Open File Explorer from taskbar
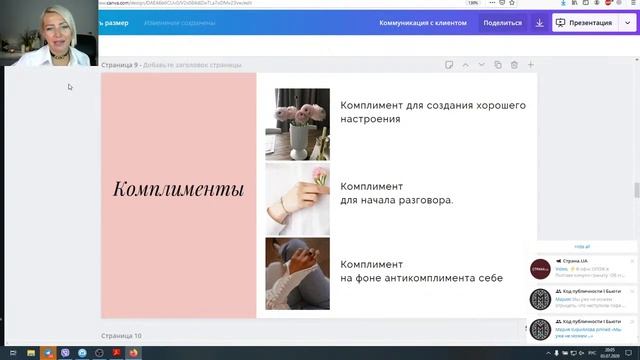The height and width of the screenshot is (360, 640). point(31,353)
